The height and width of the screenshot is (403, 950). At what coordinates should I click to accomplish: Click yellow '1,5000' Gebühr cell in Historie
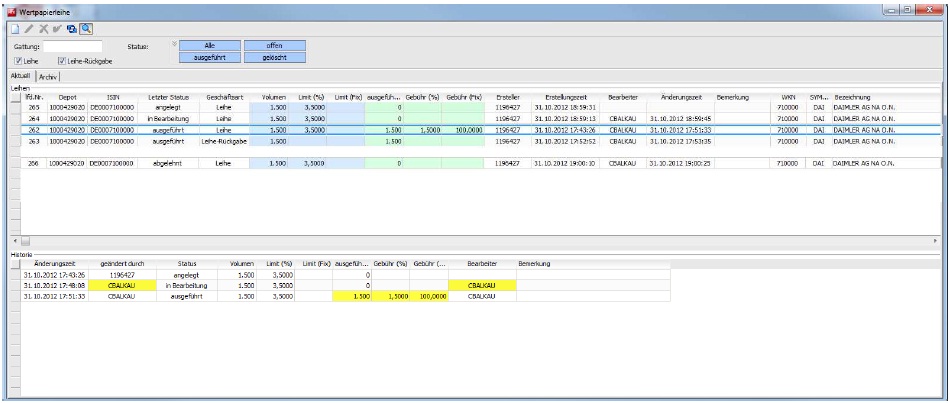391,296
